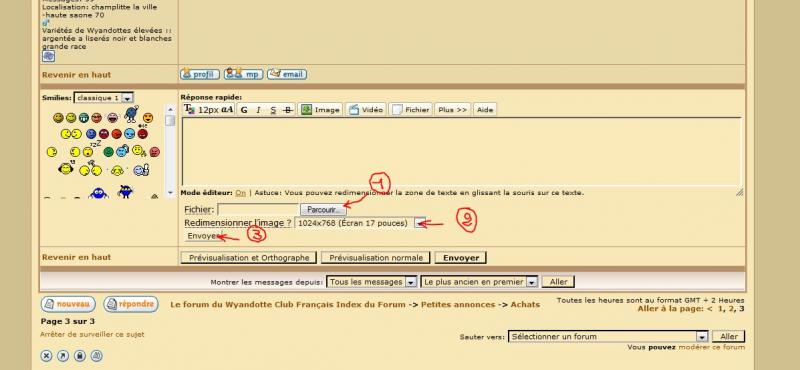Click inside the quick reply text area
This screenshot has height=370, width=800.
(461, 152)
